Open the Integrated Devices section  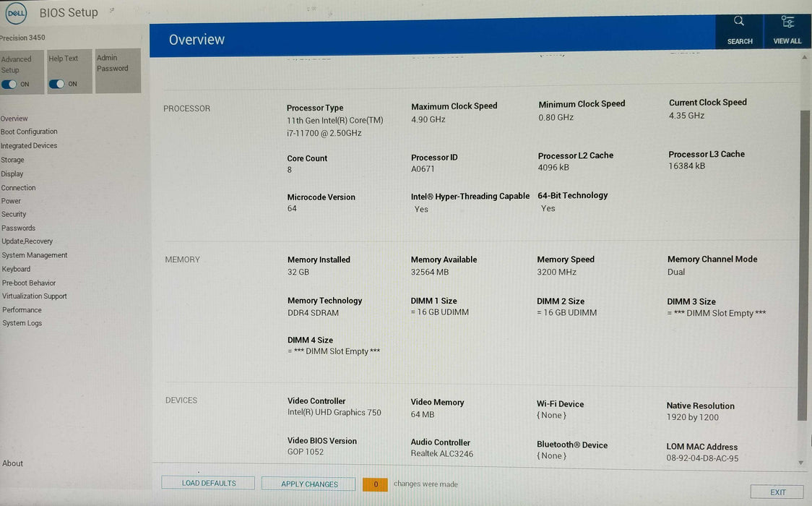29,145
